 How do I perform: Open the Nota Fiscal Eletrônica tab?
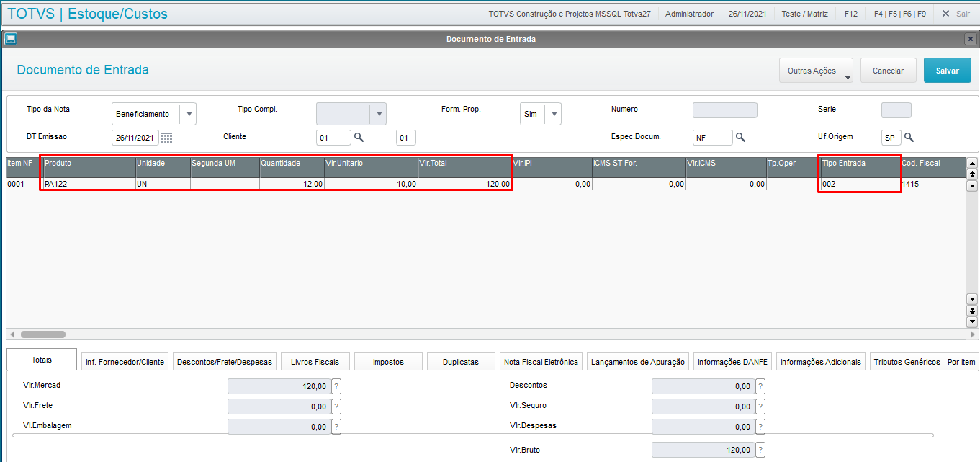coord(541,362)
